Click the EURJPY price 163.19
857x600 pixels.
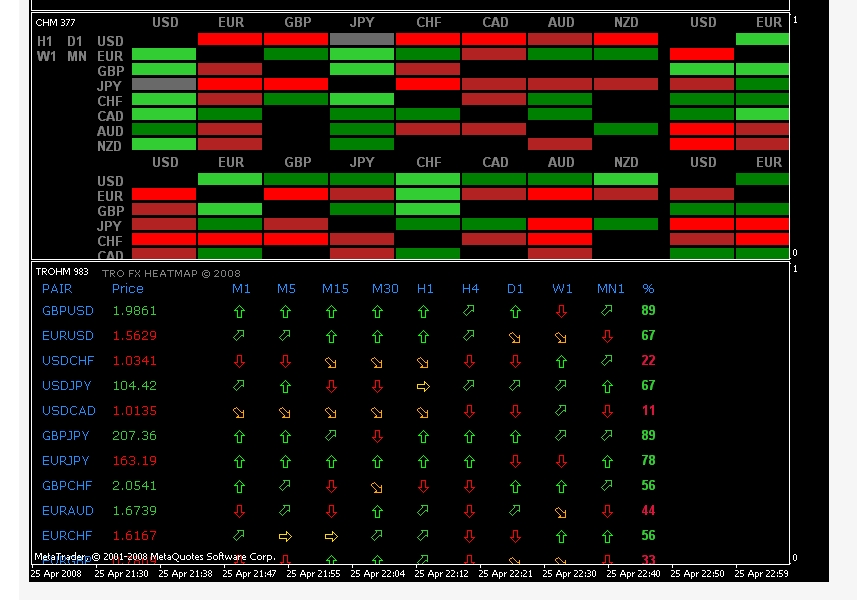tap(134, 461)
